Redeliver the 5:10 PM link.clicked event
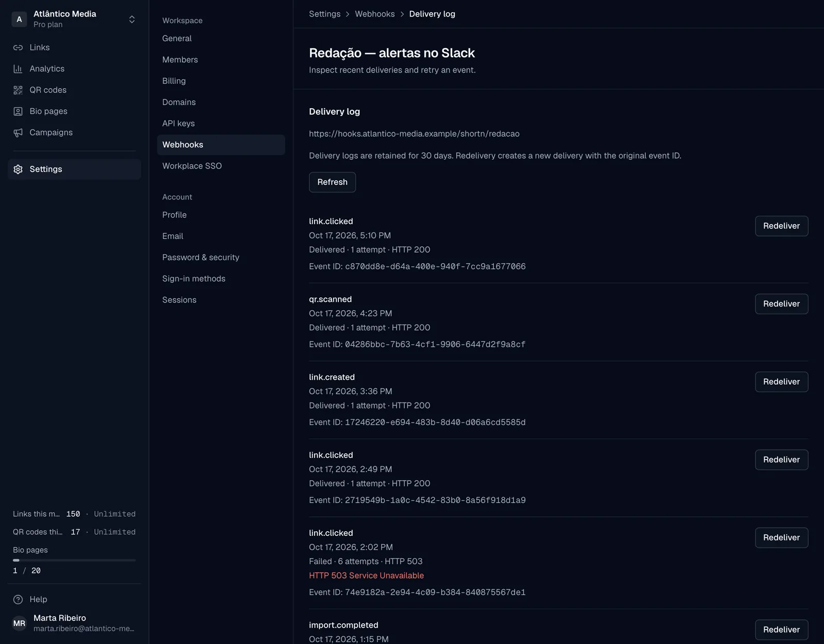Image resolution: width=824 pixels, height=644 pixels. pyautogui.click(x=781, y=226)
